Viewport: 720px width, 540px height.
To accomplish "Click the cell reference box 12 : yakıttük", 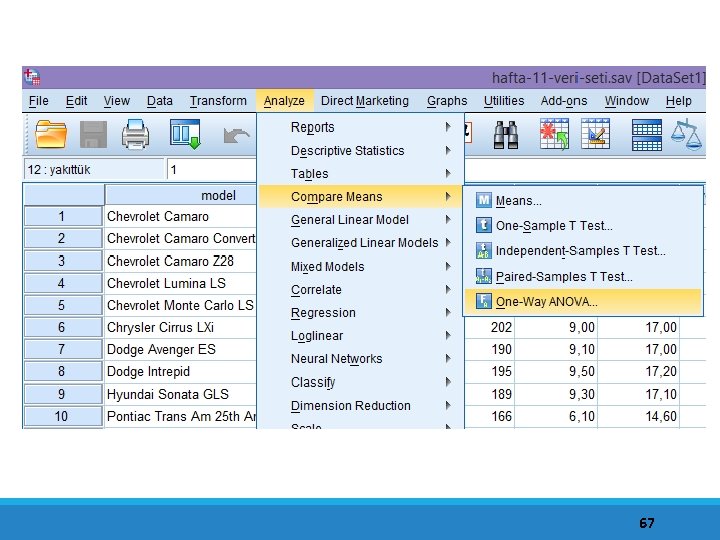I will click(x=93, y=169).
